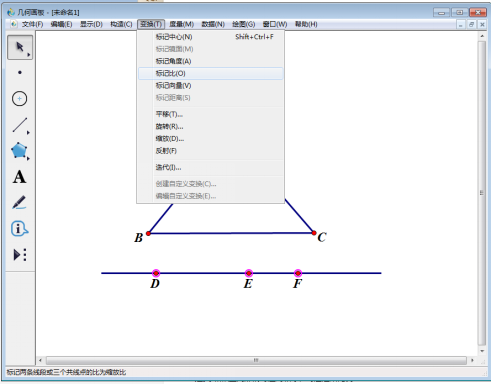
Task: Open the 显示(D) menu
Action: pos(91,24)
